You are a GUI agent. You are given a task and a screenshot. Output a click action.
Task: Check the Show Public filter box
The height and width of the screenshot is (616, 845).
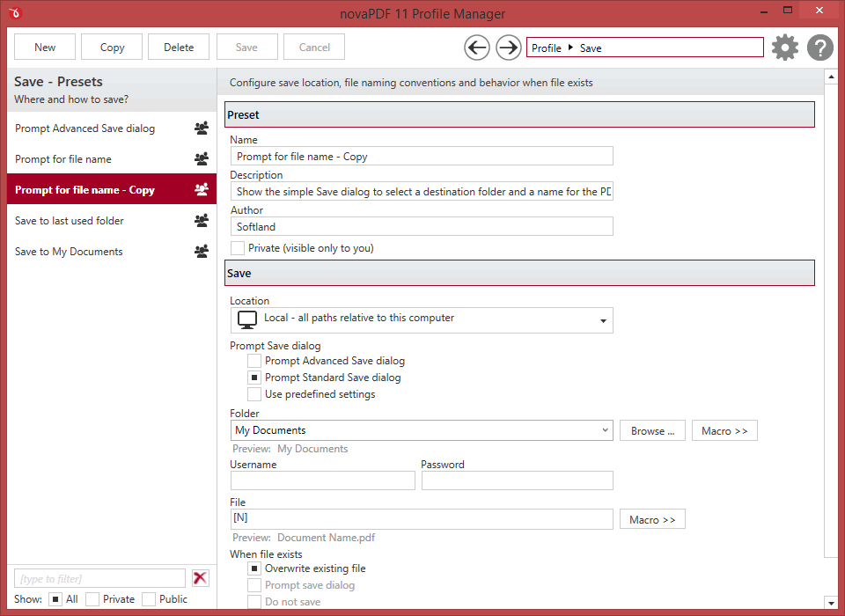point(149,598)
